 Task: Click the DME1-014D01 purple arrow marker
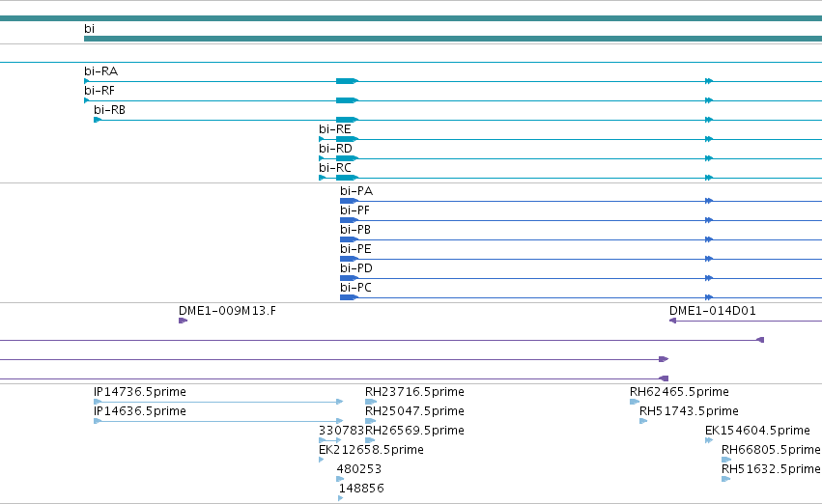coord(672,321)
